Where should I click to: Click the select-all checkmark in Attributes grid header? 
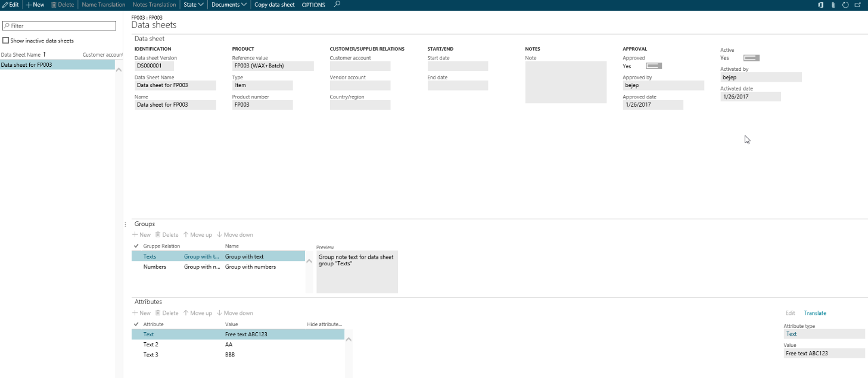click(136, 324)
